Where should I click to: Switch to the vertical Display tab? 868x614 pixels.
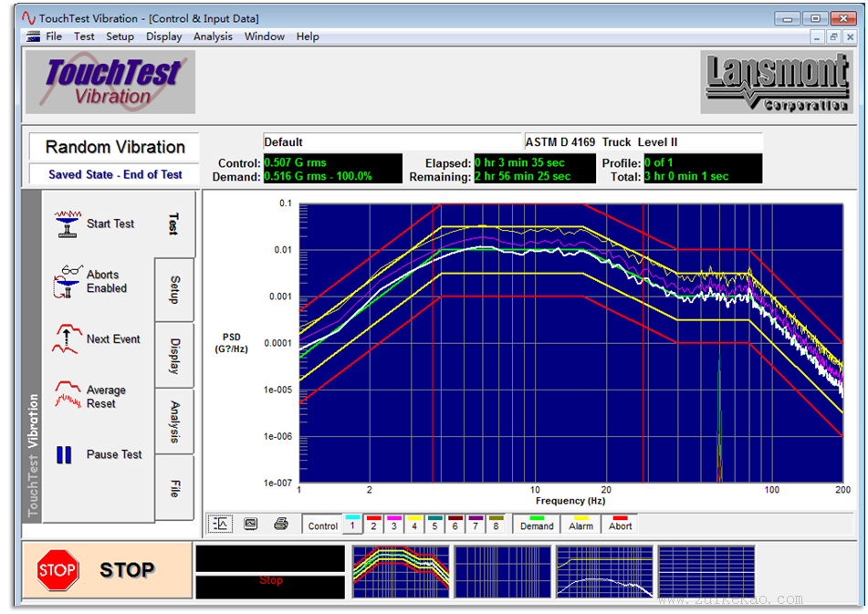(173, 356)
